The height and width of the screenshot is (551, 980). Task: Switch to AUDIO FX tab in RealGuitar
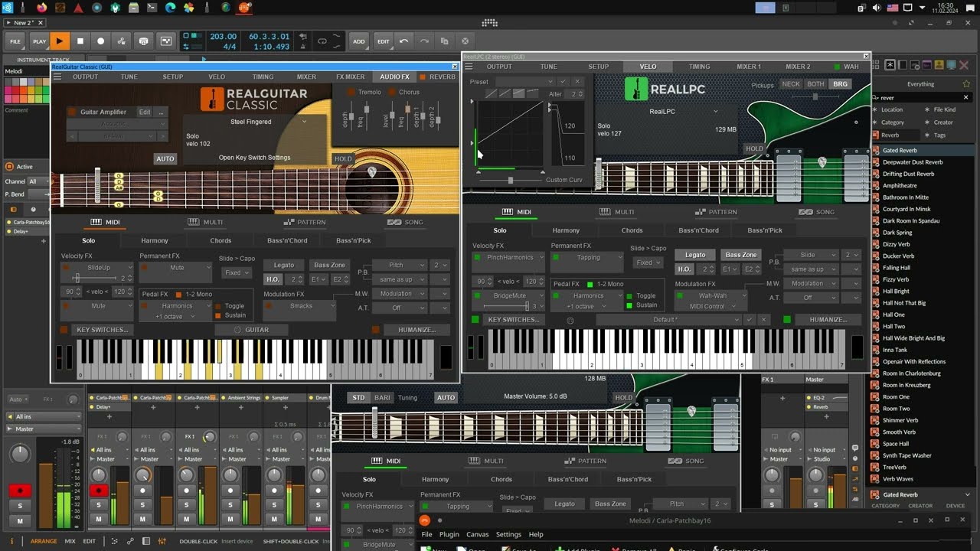coord(395,77)
